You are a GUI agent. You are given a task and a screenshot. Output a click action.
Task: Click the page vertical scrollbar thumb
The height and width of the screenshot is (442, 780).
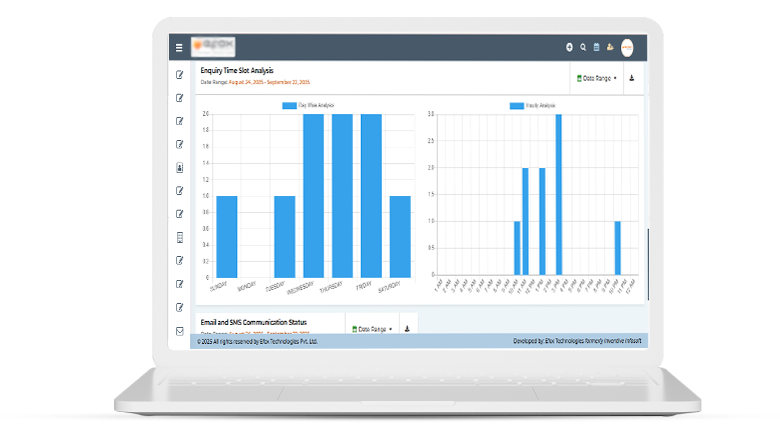[x=648, y=265]
